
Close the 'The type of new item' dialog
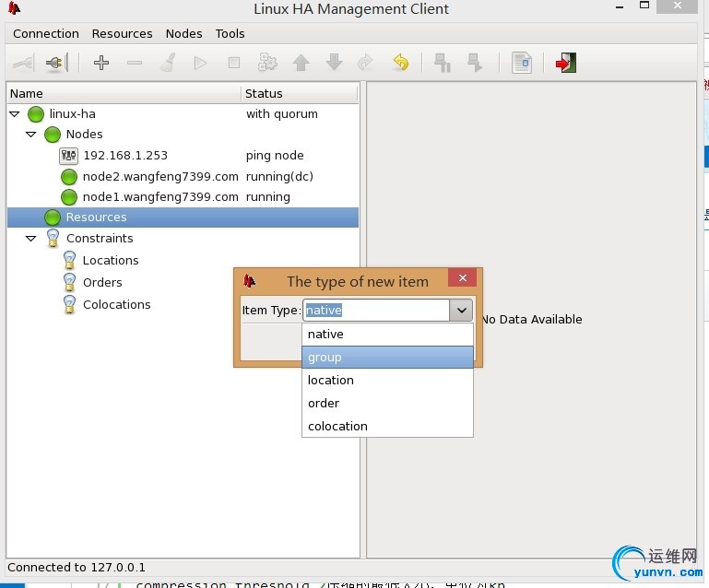point(462,278)
